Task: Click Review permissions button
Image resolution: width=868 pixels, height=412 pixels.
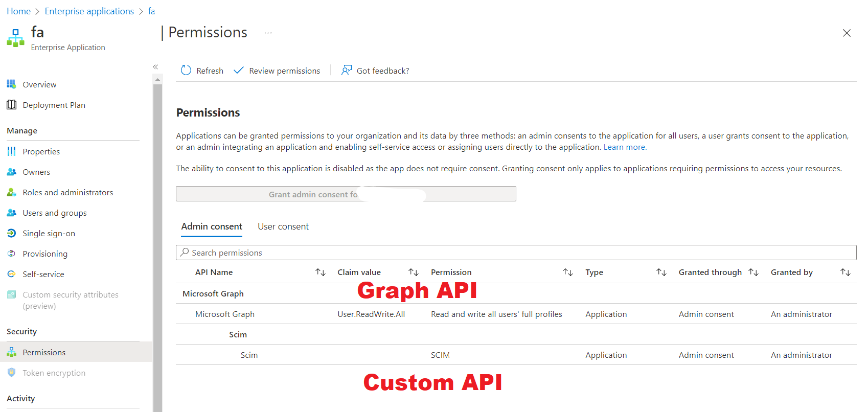Action: [277, 71]
